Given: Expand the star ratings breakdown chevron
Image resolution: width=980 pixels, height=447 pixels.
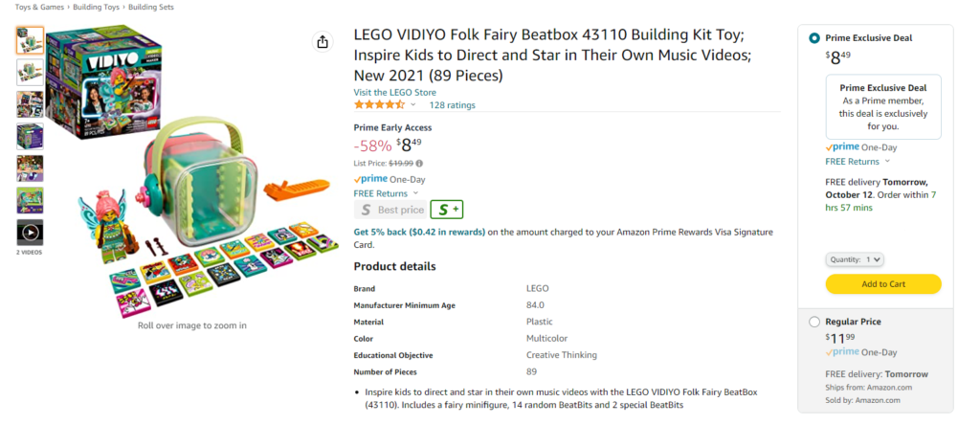Looking at the screenshot, I should coord(413,104).
